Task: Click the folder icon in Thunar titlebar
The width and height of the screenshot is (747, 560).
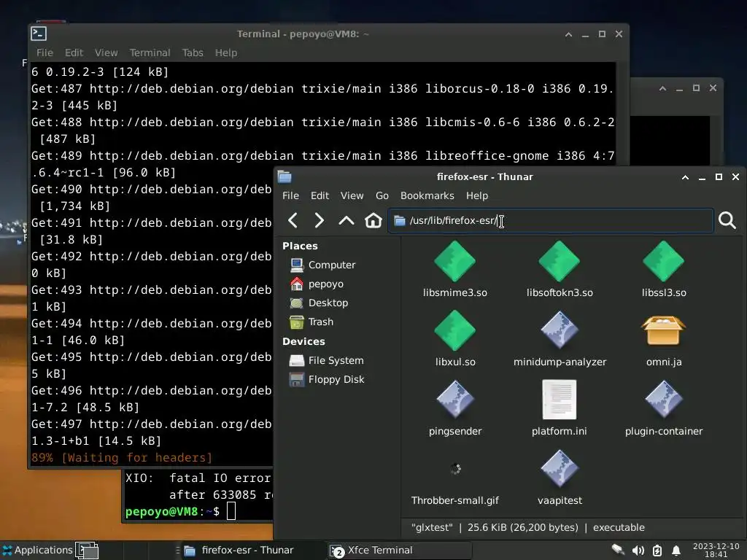Action: tap(285, 176)
